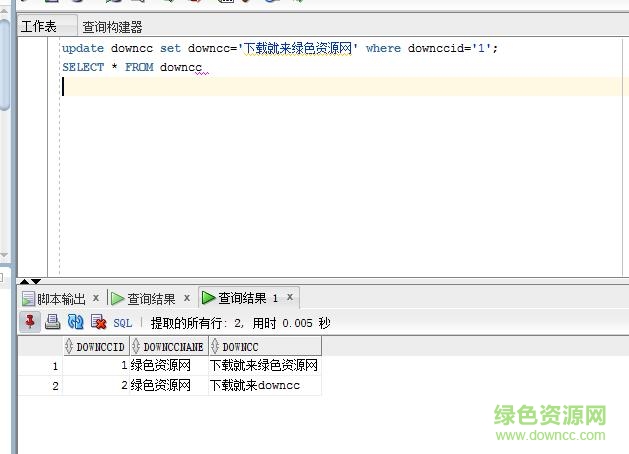The image size is (629, 454).
Task: Sort by the DOWNCCID column header
Action: click(x=96, y=347)
